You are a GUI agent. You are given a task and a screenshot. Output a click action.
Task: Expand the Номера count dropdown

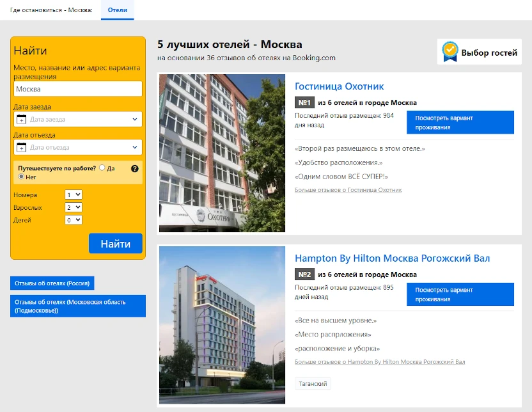click(x=74, y=194)
